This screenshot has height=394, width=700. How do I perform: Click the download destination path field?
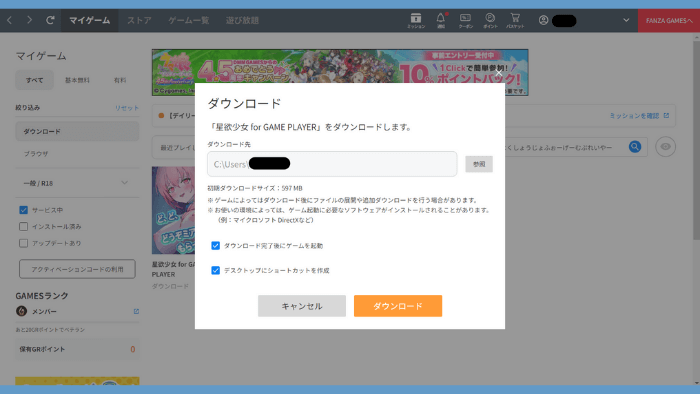[332, 164]
